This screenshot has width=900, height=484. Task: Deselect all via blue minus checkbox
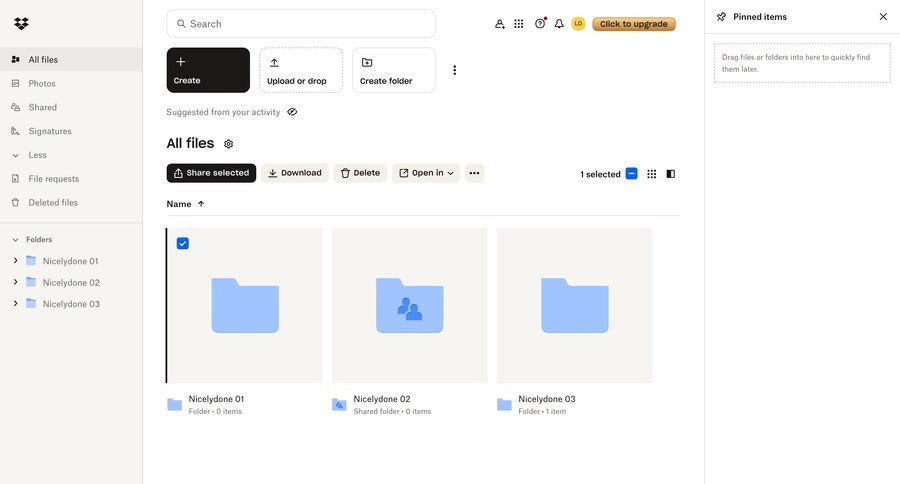(631, 173)
